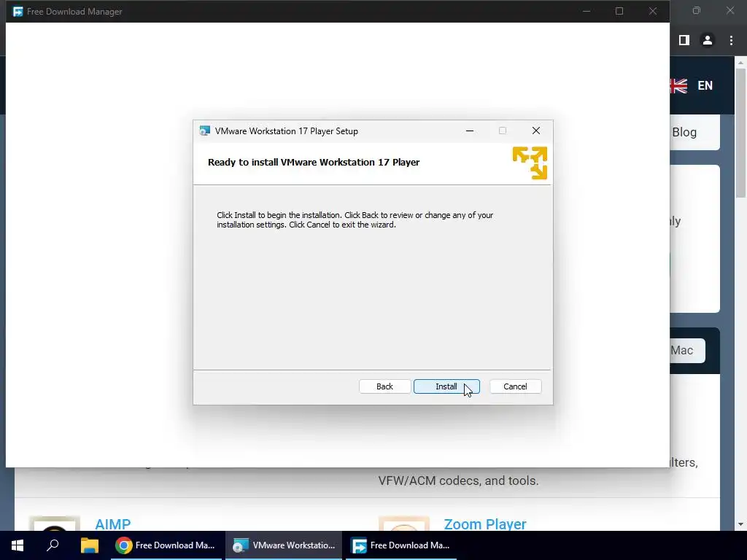The height and width of the screenshot is (560, 747).
Task: Open the Zoom Player link
Action: click(x=485, y=524)
